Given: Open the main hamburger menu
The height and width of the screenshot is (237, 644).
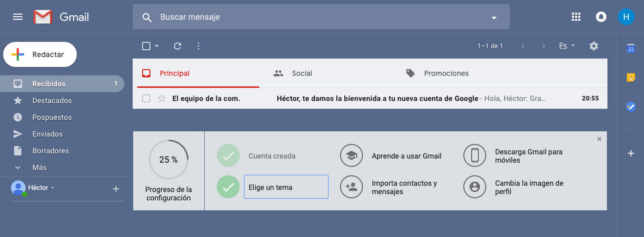Looking at the screenshot, I should 17,17.
